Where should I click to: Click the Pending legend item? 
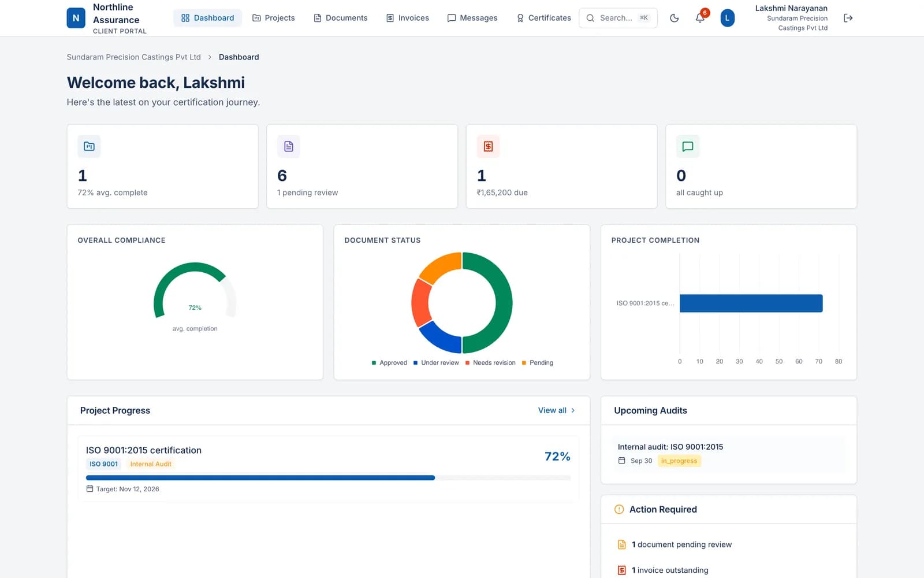click(x=537, y=363)
